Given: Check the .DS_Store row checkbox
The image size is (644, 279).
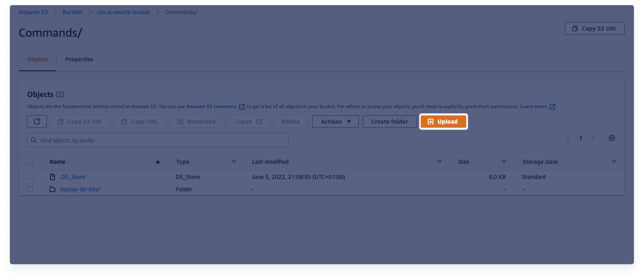Looking at the screenshot, I should point(30,177).
